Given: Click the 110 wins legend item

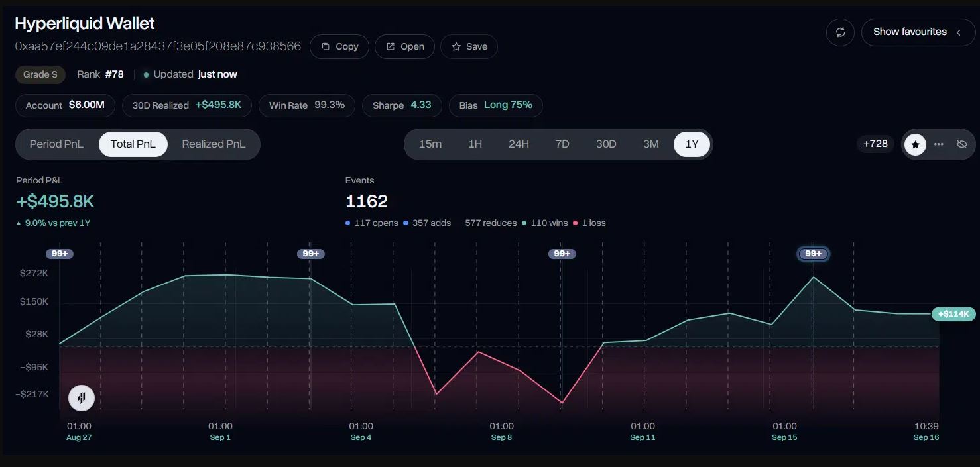Looking at the screenshot, I should [x=545, y=223].
